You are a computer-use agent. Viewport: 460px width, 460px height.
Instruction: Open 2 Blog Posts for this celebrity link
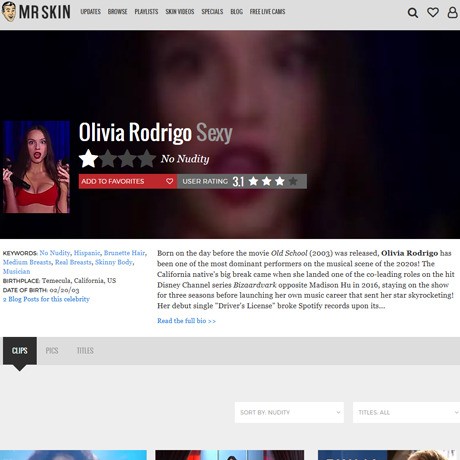click(x=46, y=299)
